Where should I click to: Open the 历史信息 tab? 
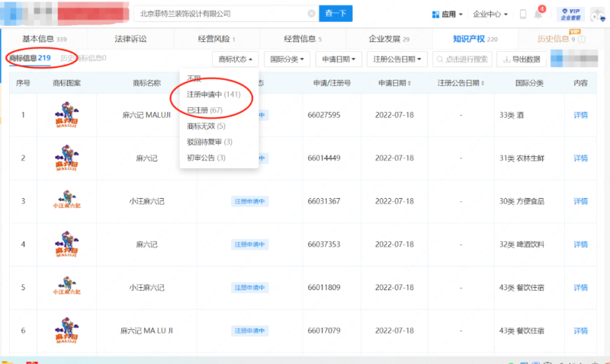coord(556,39)
